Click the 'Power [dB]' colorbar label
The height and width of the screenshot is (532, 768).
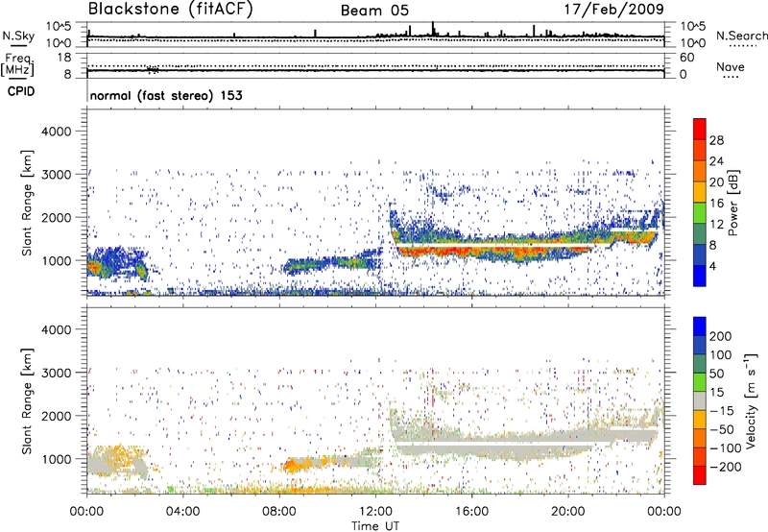pos(732,203)
